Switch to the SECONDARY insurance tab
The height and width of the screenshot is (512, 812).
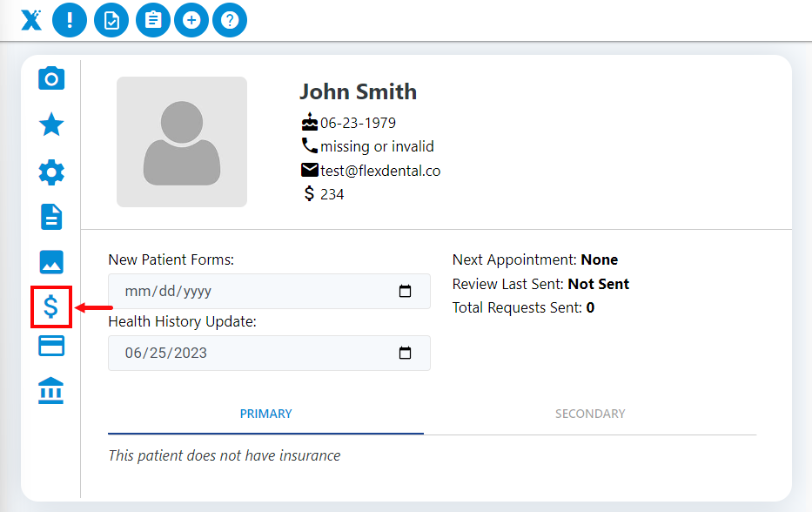590,414
